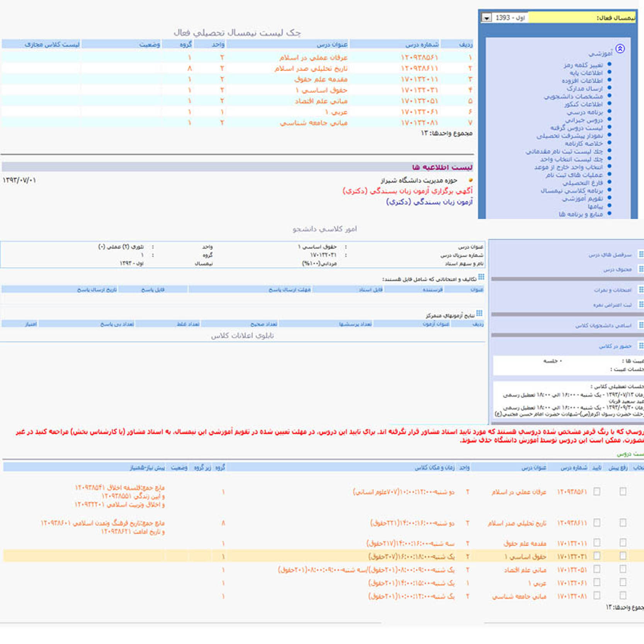Click header زمان و مکان کلاس
644x644 pixels.
[435, 467]
